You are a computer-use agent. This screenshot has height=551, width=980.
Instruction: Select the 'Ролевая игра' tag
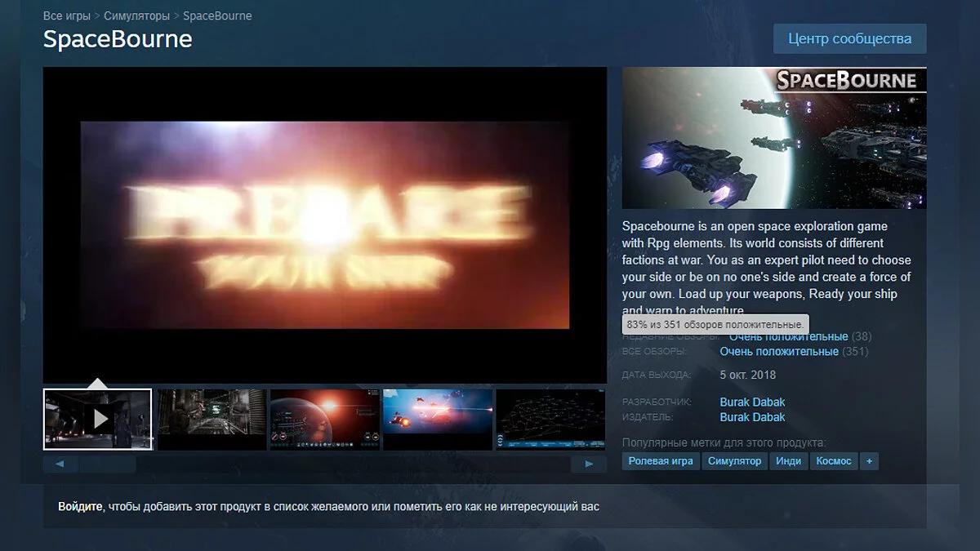[661, 461]
